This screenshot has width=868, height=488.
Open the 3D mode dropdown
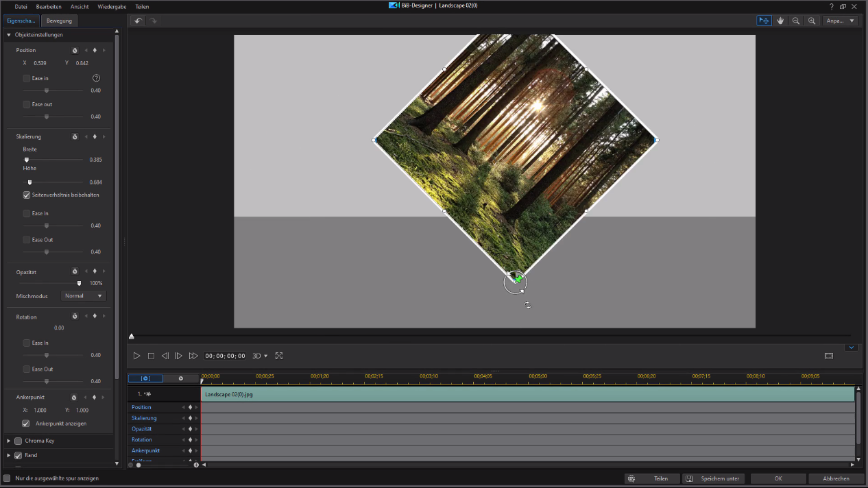[x=260, y=356]
